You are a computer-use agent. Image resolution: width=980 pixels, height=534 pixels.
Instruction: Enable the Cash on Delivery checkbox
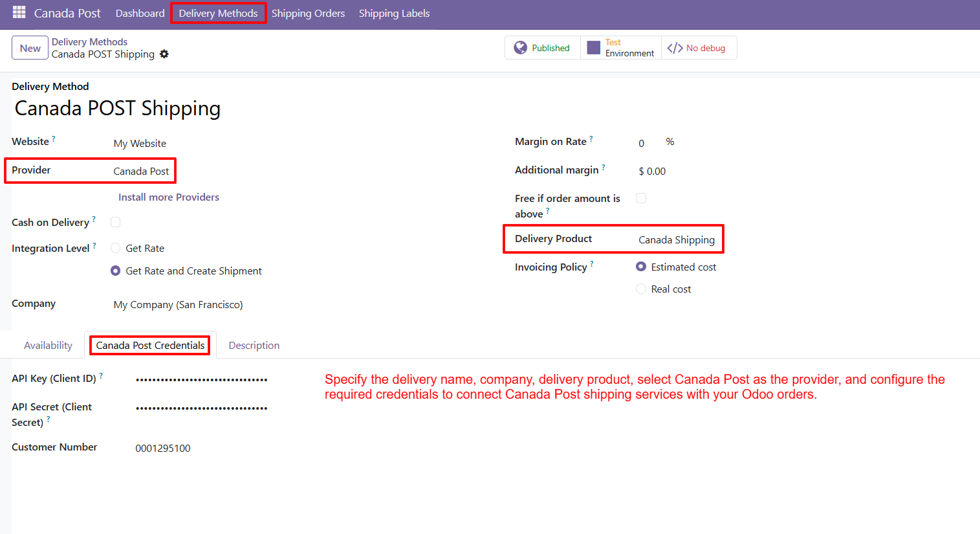tap(116, 222)
